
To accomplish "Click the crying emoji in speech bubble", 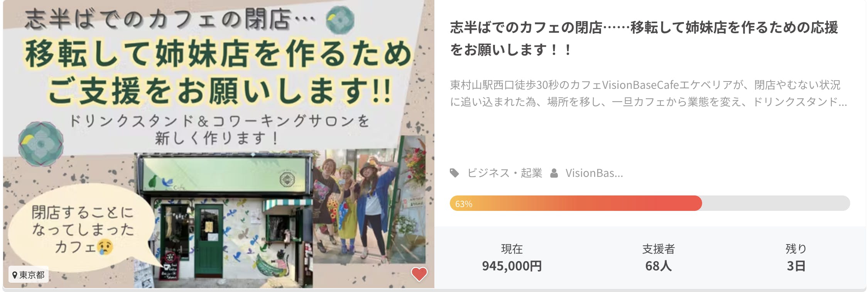I will click(x=105, y=247).
